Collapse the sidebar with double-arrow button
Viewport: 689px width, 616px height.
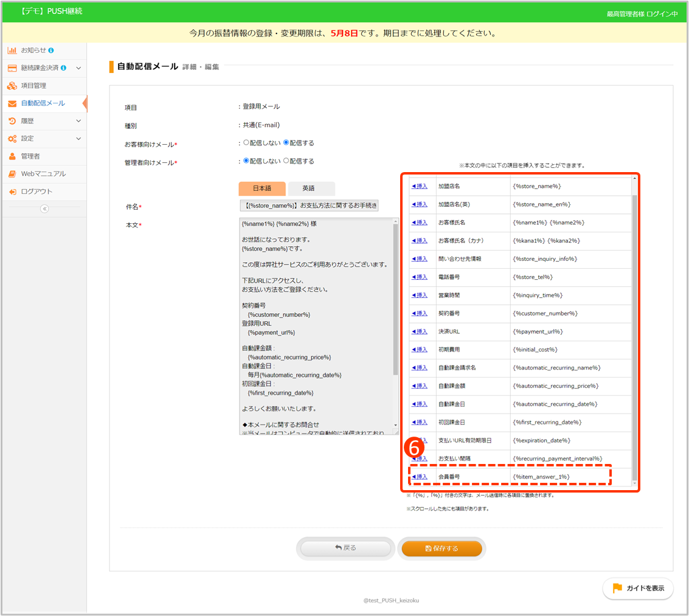click(x=44, y=209)
